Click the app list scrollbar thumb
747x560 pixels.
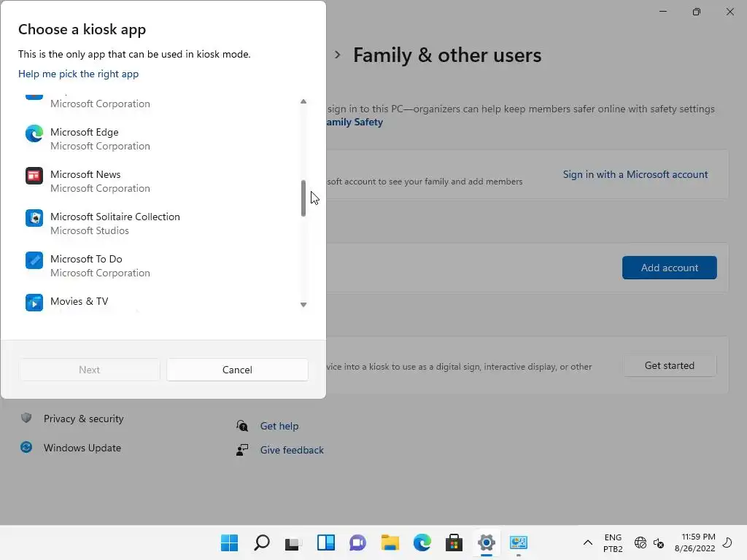[303, 198]
